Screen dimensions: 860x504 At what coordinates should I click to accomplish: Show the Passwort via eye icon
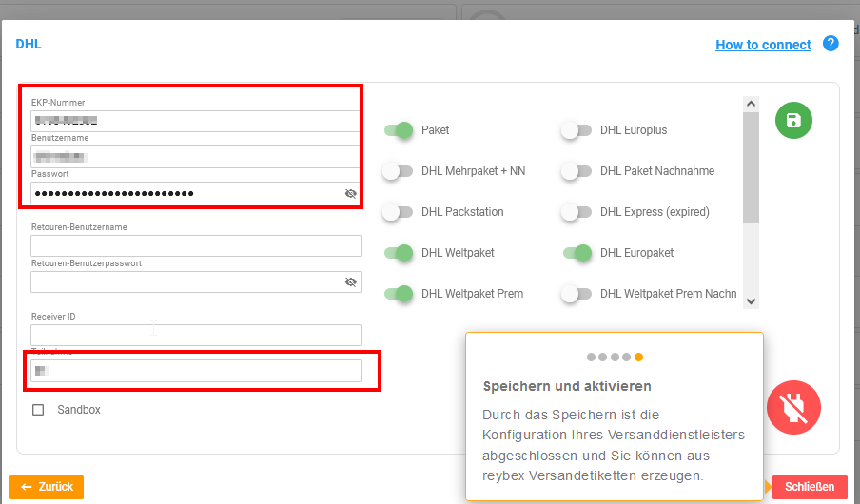click(x=350, y=193)
